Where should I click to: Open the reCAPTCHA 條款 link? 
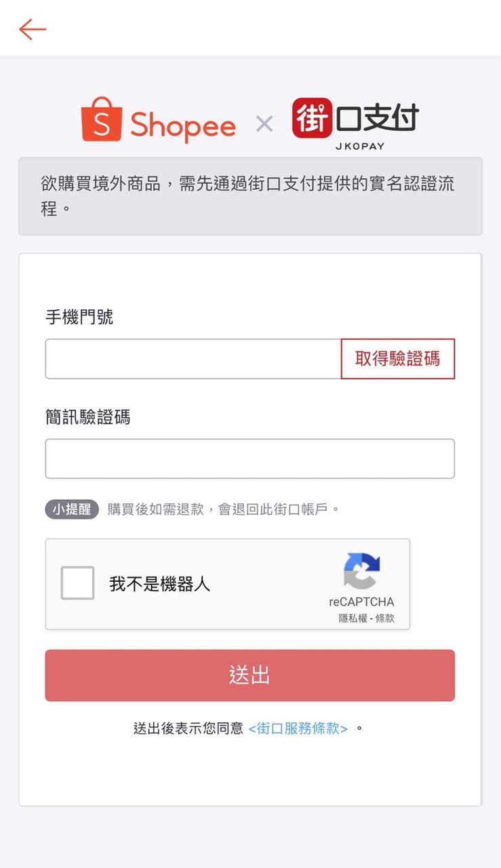[384, 618]
